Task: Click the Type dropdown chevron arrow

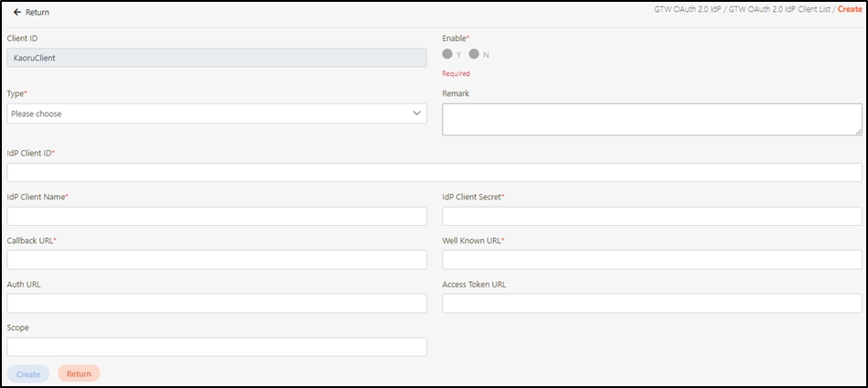Action: [417, 113]
